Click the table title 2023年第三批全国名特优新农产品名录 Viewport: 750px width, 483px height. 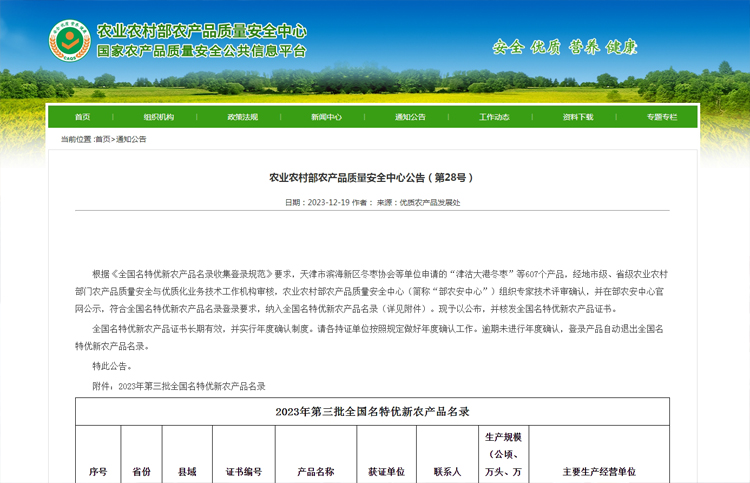tap(372, 412)
